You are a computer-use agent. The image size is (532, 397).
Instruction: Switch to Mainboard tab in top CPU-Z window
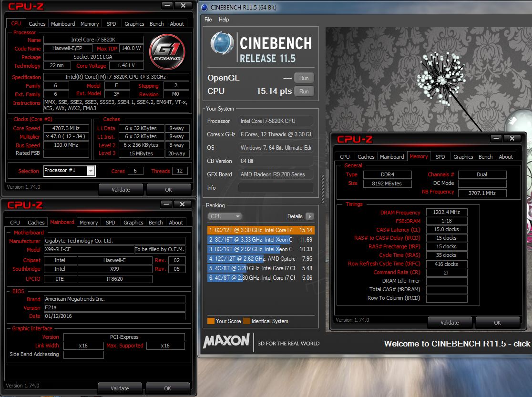click(x=63, y=24)
